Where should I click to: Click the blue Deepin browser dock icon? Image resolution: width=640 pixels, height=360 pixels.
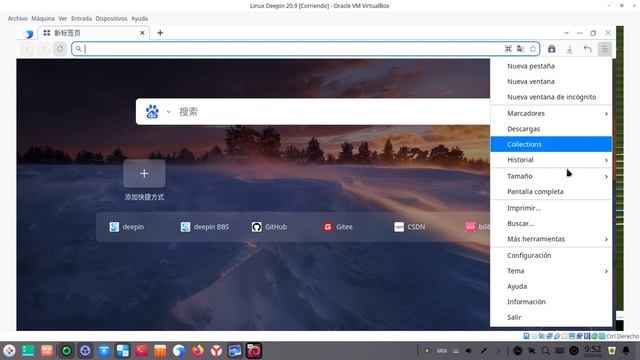[179, 351]
